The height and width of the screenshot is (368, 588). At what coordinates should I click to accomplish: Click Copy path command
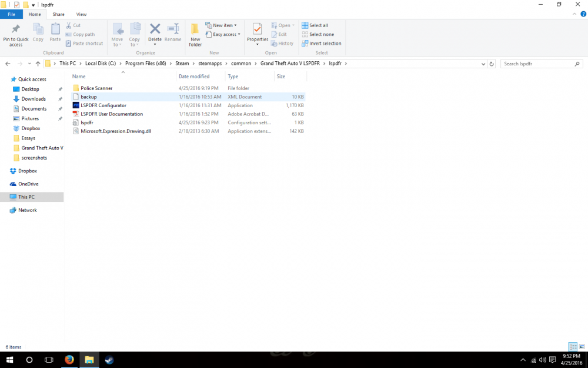[x=80, y=34]
